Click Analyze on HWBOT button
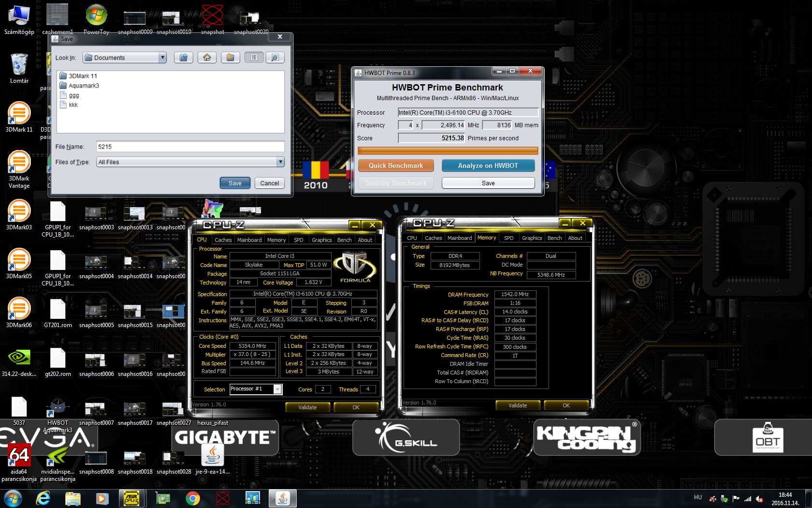 click(488, 165)
